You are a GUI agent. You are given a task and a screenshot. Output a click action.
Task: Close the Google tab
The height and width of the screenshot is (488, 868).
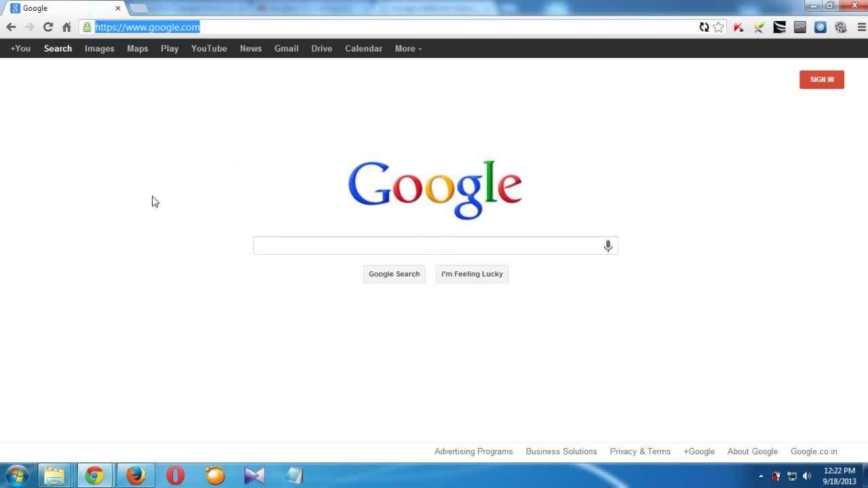[x=117, y=9]
